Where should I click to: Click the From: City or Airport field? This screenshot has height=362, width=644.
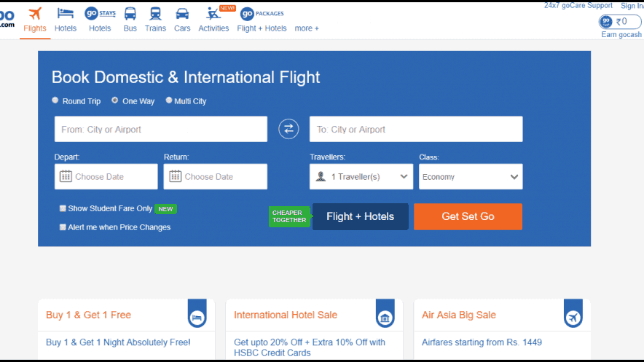pos(161,130)
